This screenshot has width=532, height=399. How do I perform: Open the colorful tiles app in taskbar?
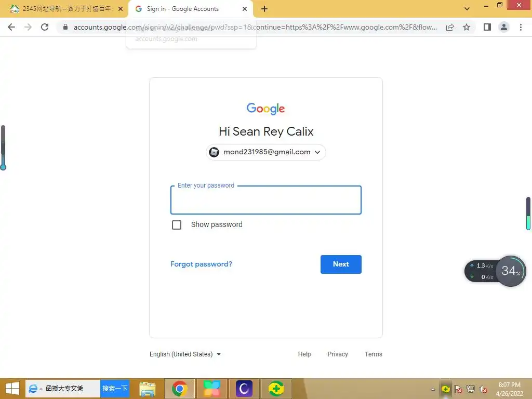point(212,389)
